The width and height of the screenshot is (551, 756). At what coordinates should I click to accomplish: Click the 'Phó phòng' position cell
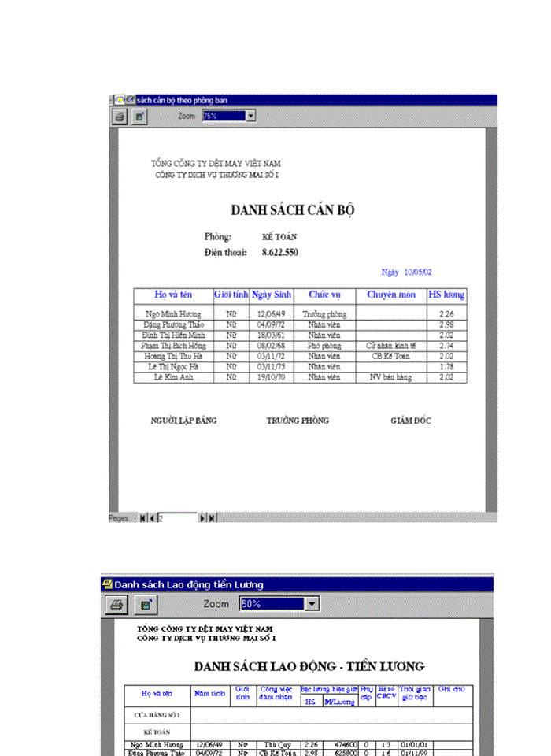pyautogui.click(x=324, y=346)
